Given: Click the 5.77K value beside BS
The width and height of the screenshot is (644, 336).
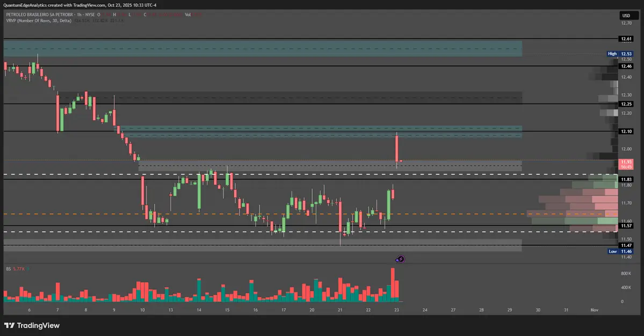Looking at the screenshot, I should coord(19,269).
